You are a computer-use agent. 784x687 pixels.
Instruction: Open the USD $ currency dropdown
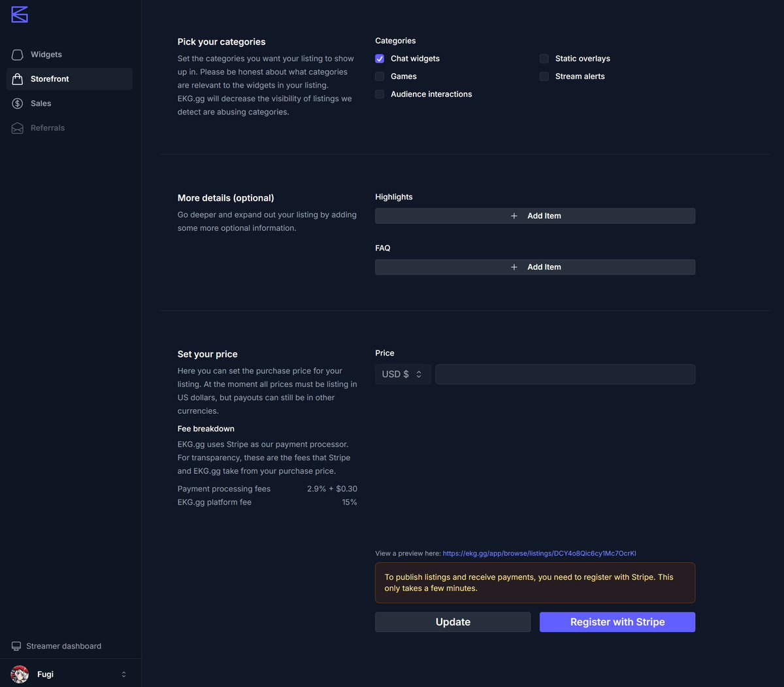point(402,375)
